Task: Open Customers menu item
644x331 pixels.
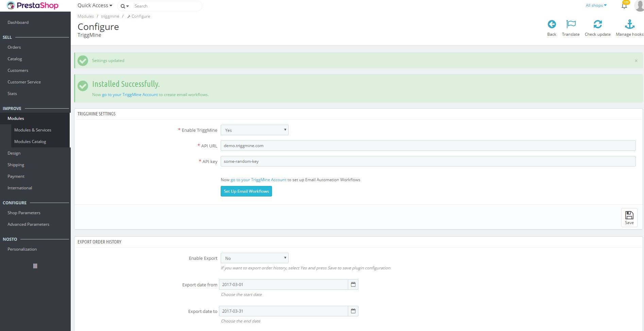Action: 18,70
